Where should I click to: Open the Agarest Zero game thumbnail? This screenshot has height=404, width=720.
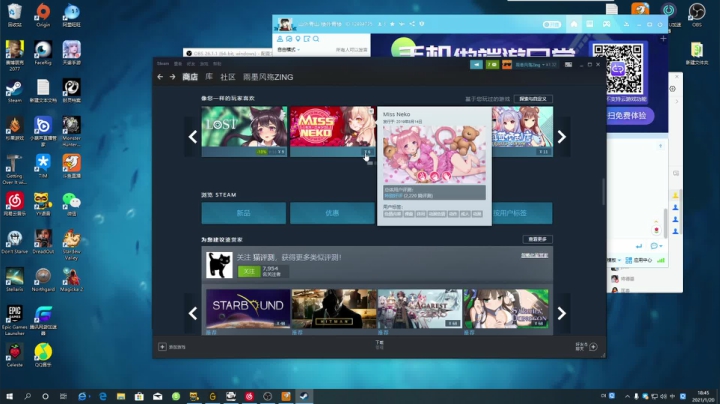coord(420,308)
